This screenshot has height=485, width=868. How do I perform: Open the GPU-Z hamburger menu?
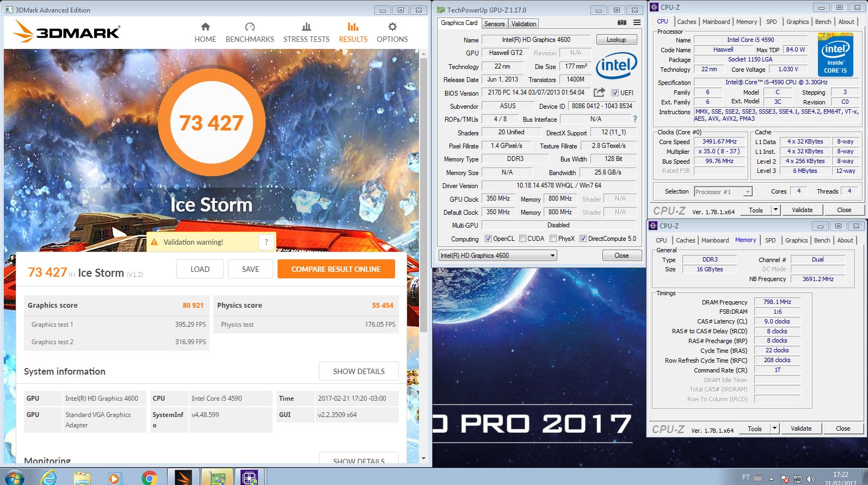637,23
